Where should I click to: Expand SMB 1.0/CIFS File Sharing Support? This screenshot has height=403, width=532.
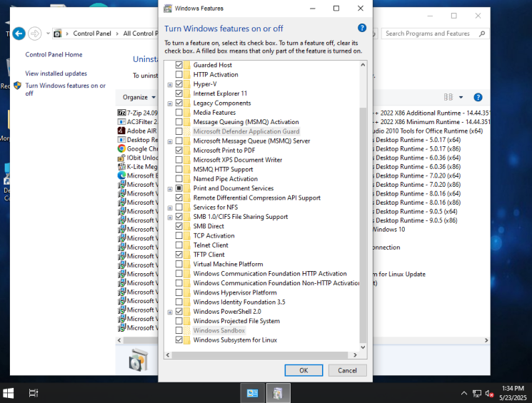[170, 218]
